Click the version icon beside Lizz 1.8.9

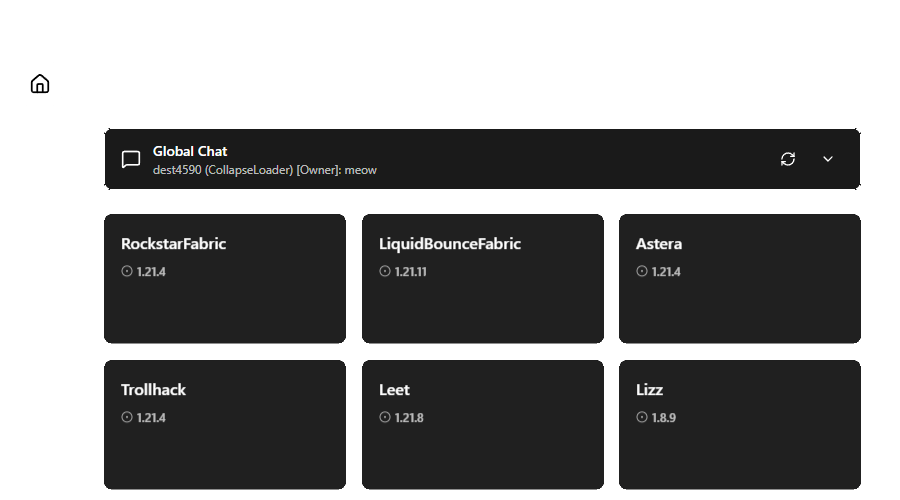coord(642,417)
